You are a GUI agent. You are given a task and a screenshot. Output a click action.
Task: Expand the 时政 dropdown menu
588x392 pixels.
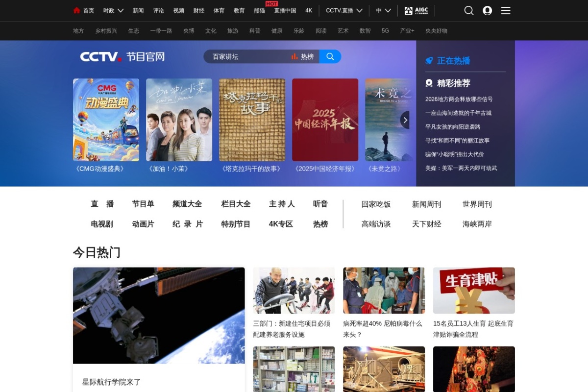[x=112, y=10]
